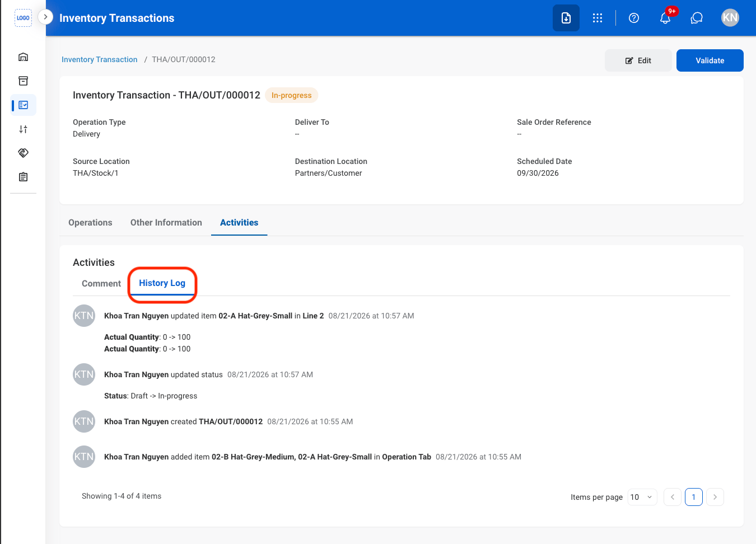This screenshot has height=544, width=756.
Task: Open the items per page dropdown
Action: coord(642,497)
